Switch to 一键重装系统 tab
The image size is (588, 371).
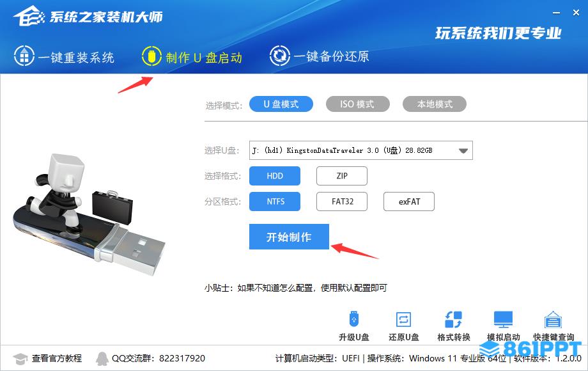coord(64,56)
